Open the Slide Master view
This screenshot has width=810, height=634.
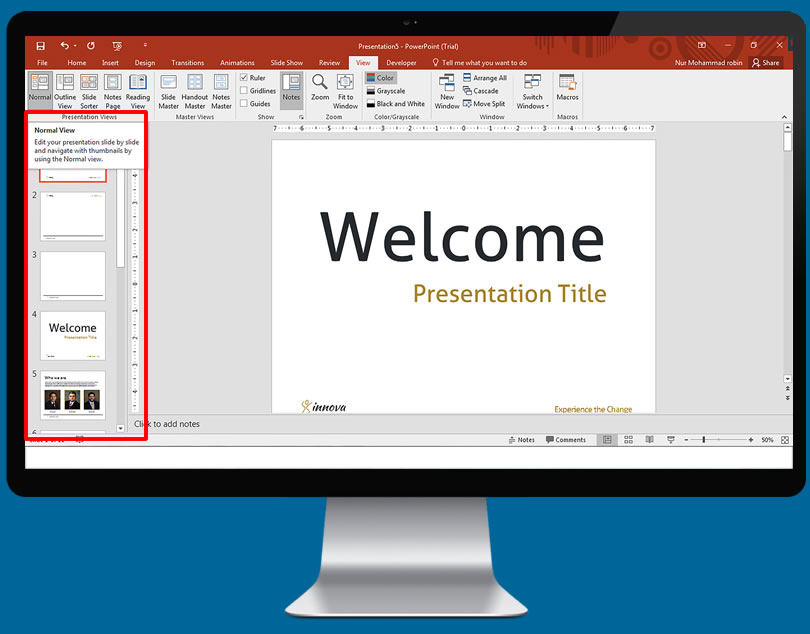[168, 89]
